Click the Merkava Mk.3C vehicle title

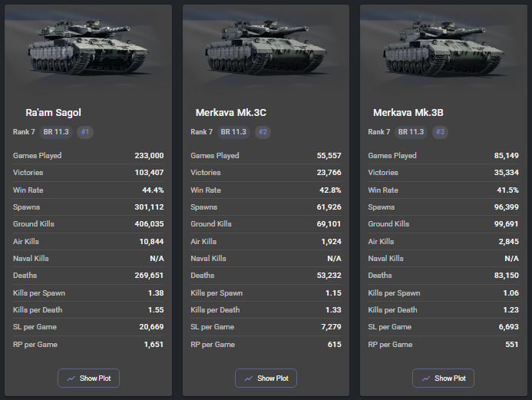[x=230, y=113]
